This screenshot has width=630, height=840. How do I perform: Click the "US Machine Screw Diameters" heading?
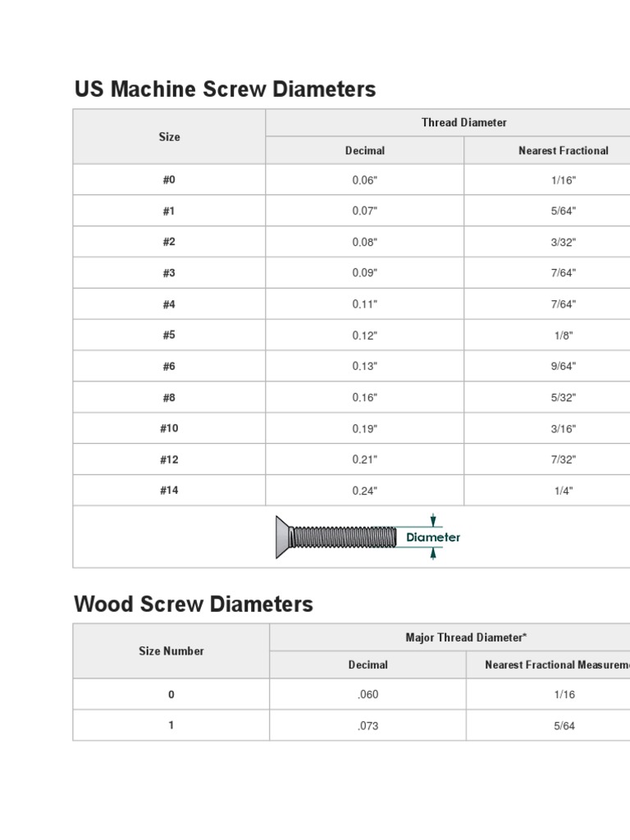coord(225,89)
